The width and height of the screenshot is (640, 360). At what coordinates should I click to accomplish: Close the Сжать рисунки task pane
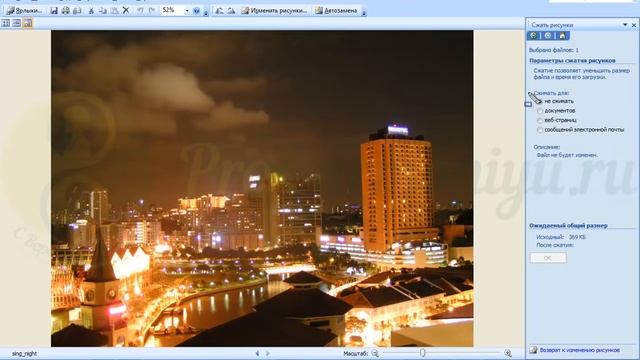click(634, 25)
